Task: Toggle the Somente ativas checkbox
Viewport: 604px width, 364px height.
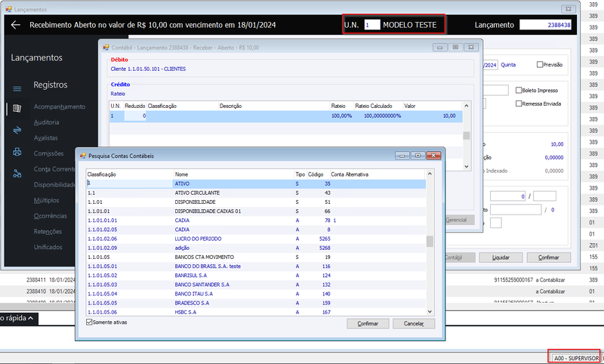Action: pos(89,322)
